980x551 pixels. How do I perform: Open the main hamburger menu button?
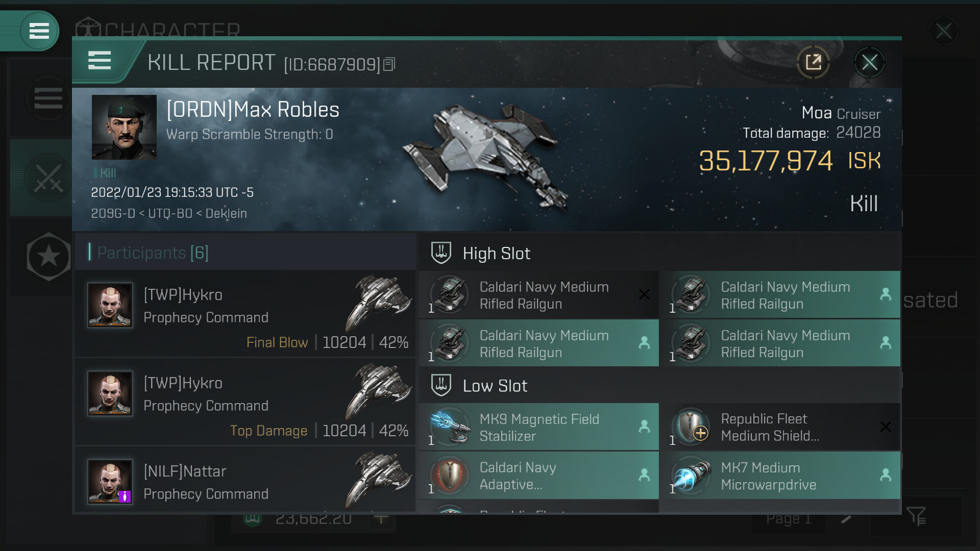[39, 31]
